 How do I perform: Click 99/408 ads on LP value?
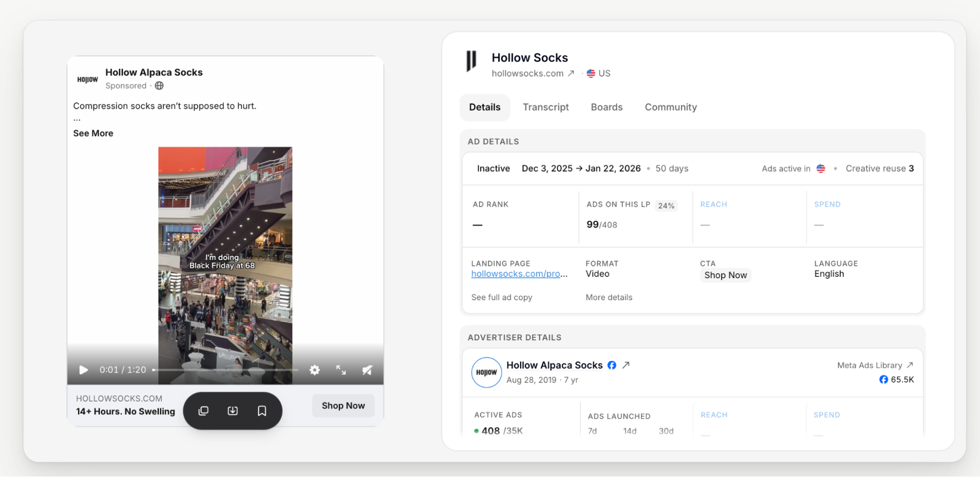602,225
